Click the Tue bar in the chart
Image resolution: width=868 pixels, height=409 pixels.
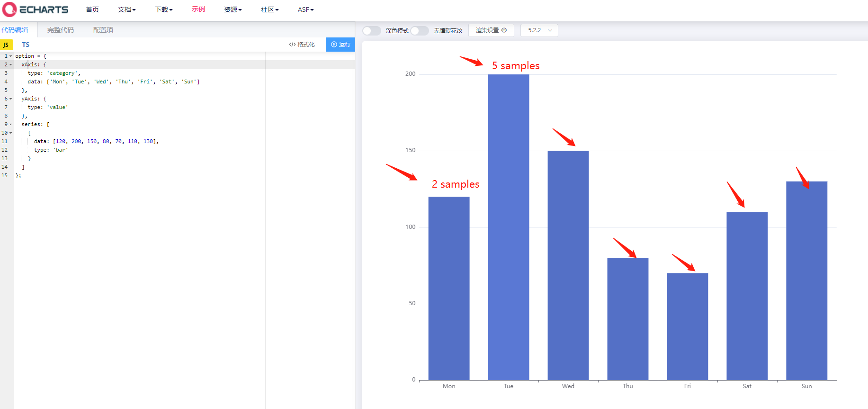(509, 227)
